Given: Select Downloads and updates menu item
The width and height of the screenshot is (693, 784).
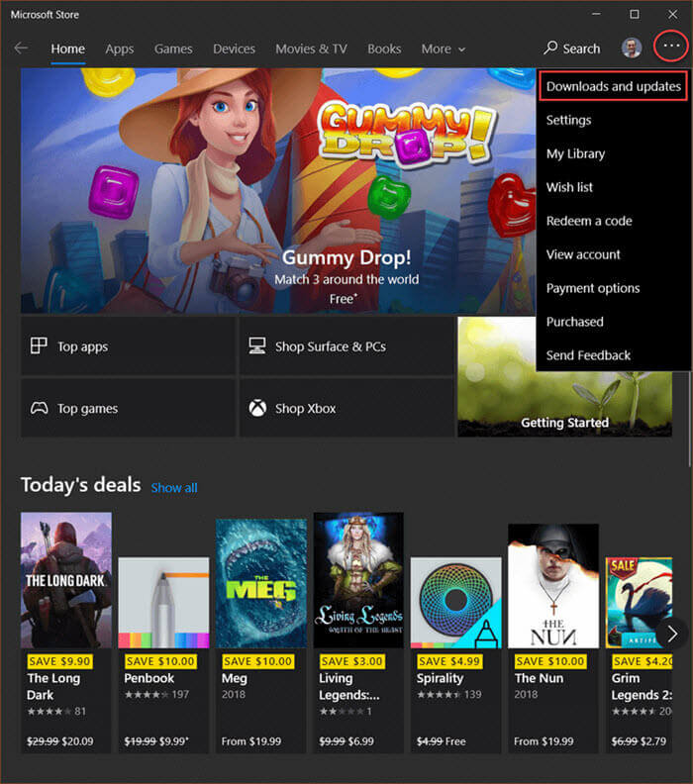Looking at the screenshot, I should coord(614,86).
